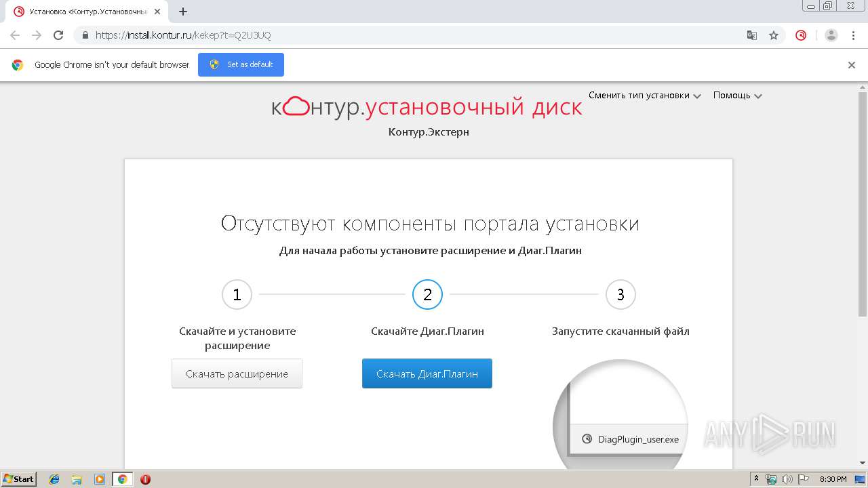Click the Контур.Экстерн subtitle text
Viewport: 868px width, 488px height.
click(429, 132)
